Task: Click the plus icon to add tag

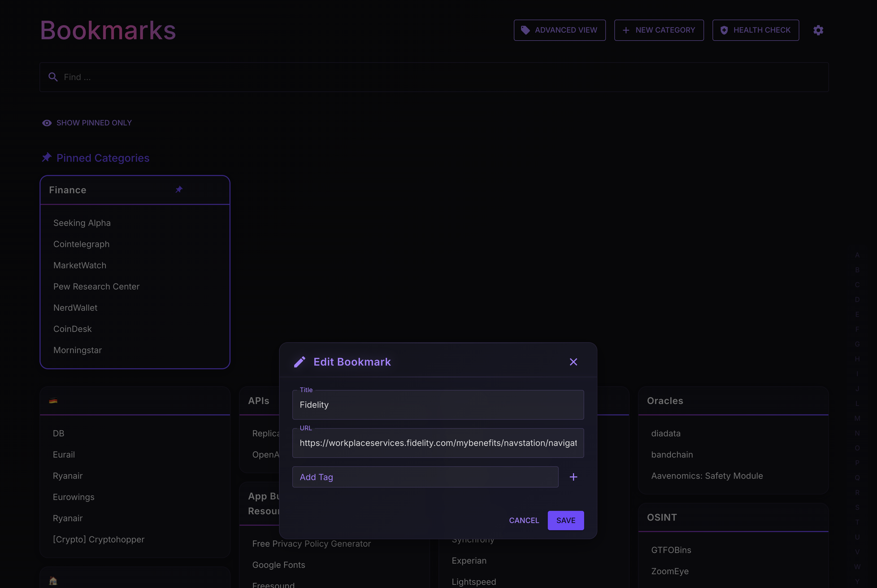Action: [573, 477]
